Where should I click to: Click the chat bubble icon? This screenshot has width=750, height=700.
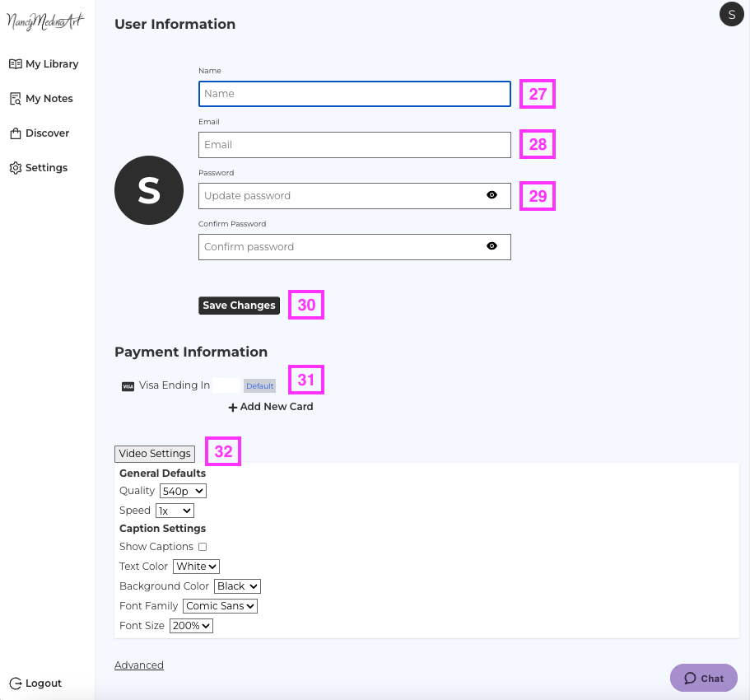coord(690,678)
